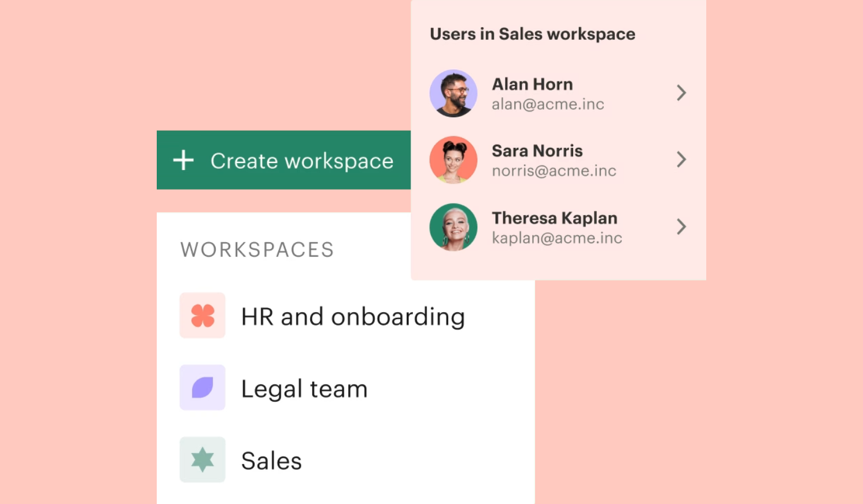
Task: Click the purple leaf Legal team icon
Action: (202, 388)
